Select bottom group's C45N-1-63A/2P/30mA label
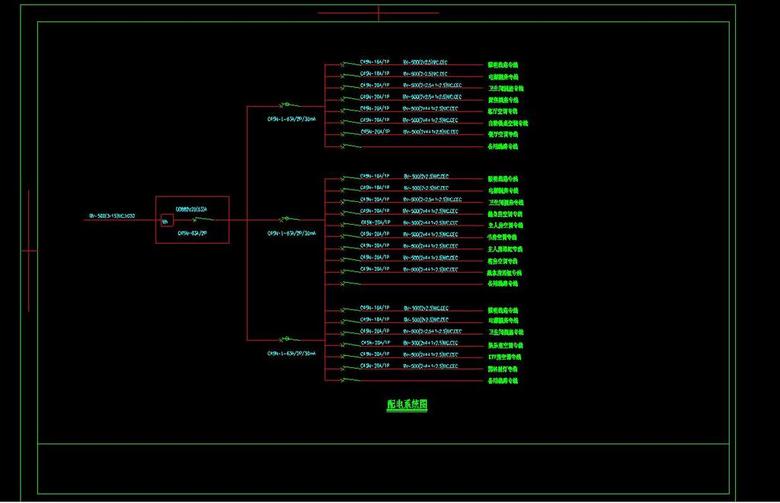This screenshot has width=780, height=503. tap(290, 353)
